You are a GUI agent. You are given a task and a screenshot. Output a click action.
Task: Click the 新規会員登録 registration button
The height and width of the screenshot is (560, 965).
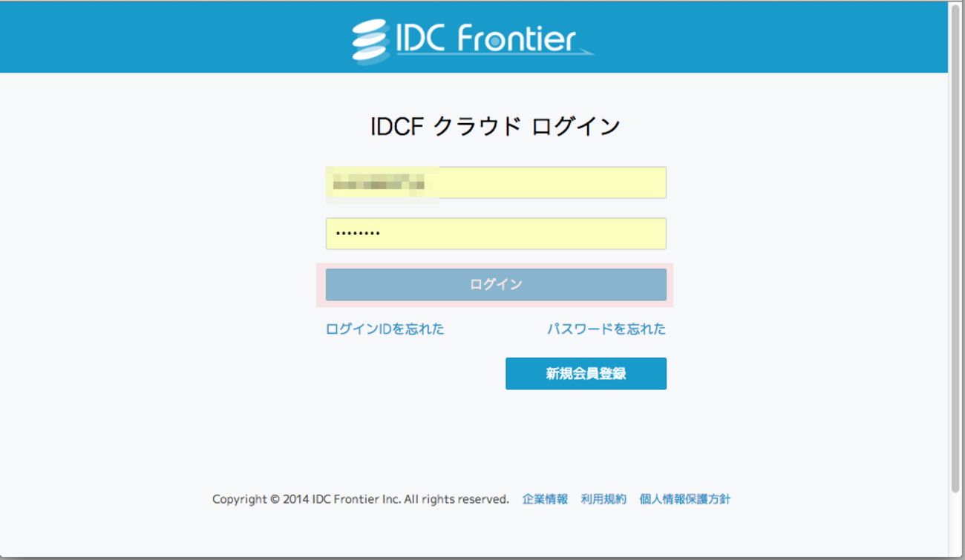[586, 373]
